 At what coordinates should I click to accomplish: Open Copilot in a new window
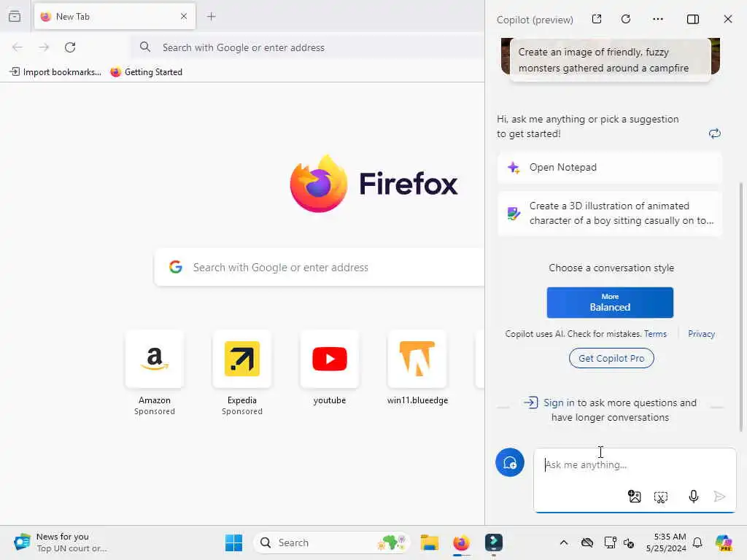[597, 19]
